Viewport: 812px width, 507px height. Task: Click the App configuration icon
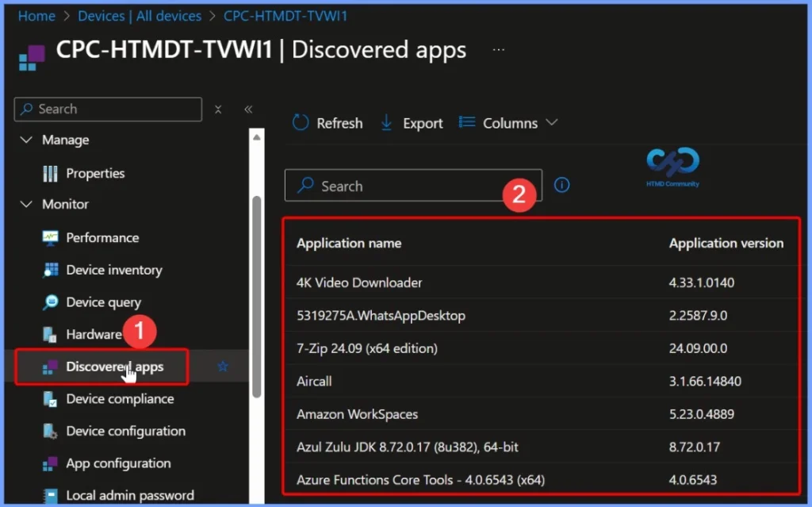pos(49,463)
